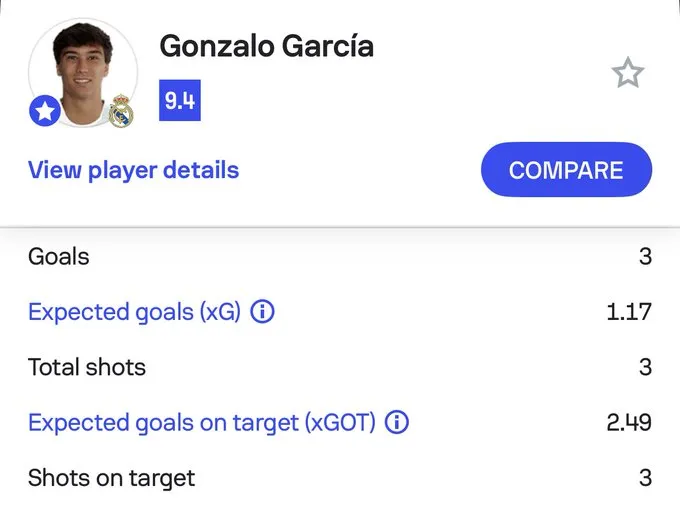The image size is (680, 516).
Task: Open the Expected goals (xG) link
Action: 134,312
